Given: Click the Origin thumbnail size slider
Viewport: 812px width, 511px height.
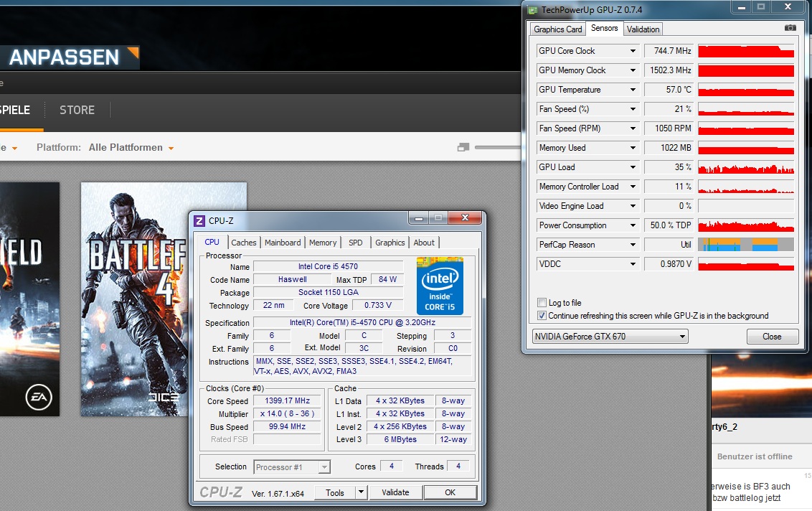Looking at the screenshot, I should coord(497,148).
